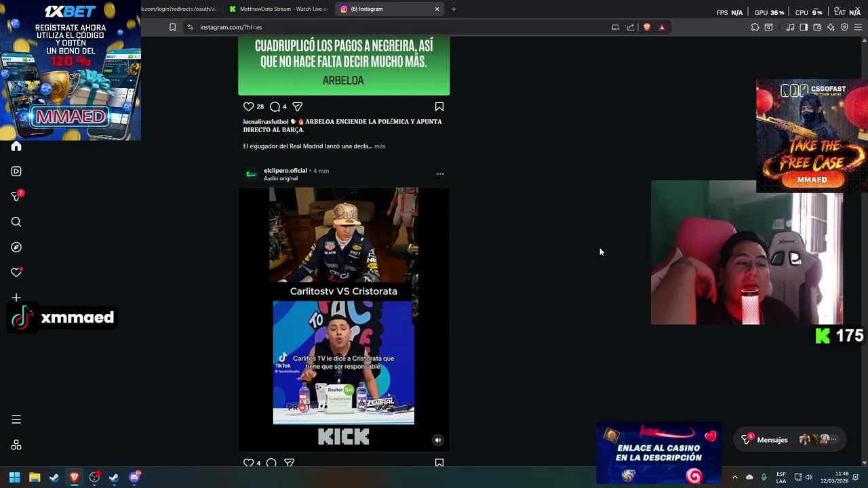Open Brave Shields icon in address bar
This screenshot has height=488, width=868.
(x=646, y=27)
